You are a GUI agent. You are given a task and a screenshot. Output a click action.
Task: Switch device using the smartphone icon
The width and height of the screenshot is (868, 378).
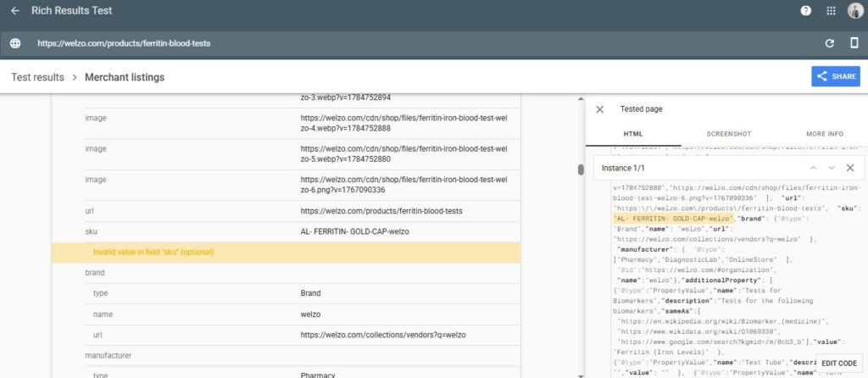tap(854, 43)
